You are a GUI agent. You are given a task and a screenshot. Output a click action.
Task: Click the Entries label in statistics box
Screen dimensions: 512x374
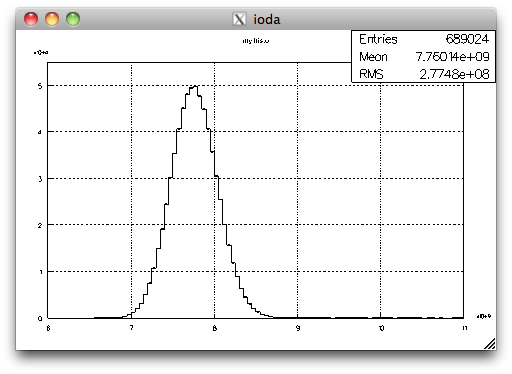pyautogui.click(x=378, y=39)
